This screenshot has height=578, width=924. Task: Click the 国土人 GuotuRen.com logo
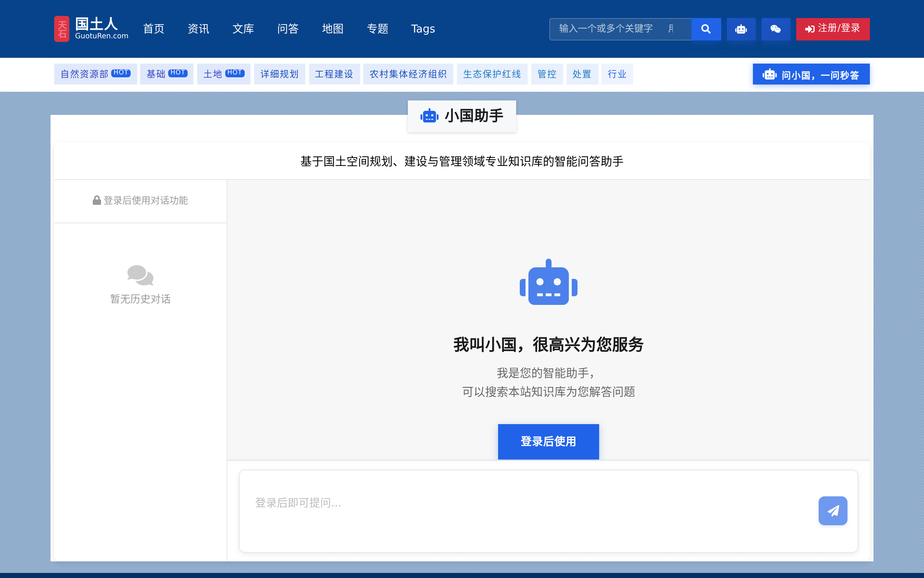tap(91, 29)
